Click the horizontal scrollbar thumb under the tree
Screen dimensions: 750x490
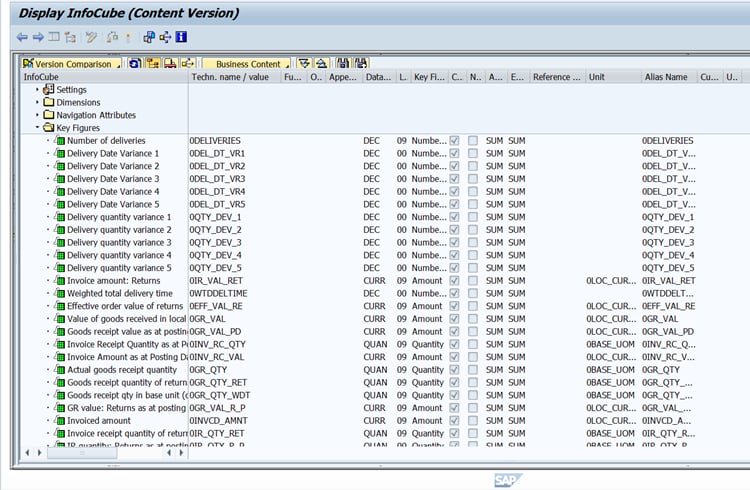[81, 453]
